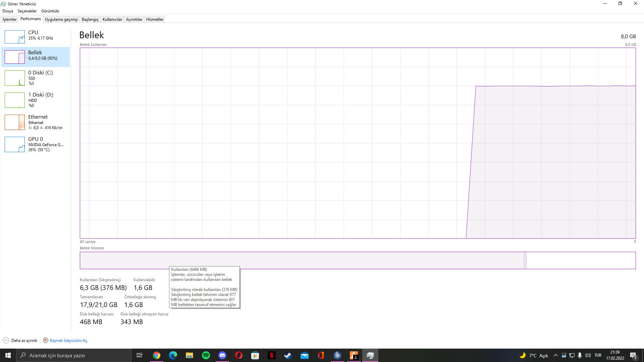Select the CPU performance graph thumbnail

click(15, 37)
